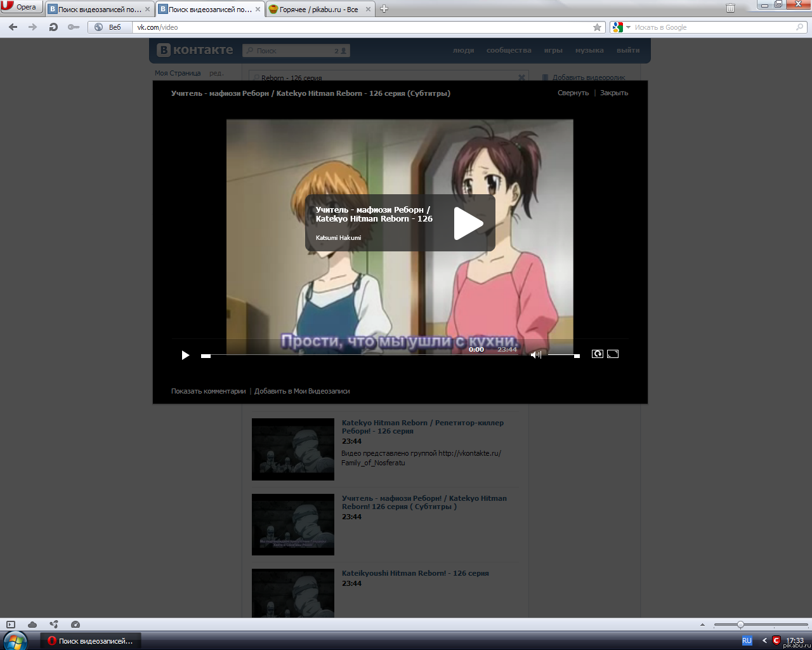This screenshot has height=650, width=812.
Task: Bookmark the page using the star icon
Action: pos(597,27)
